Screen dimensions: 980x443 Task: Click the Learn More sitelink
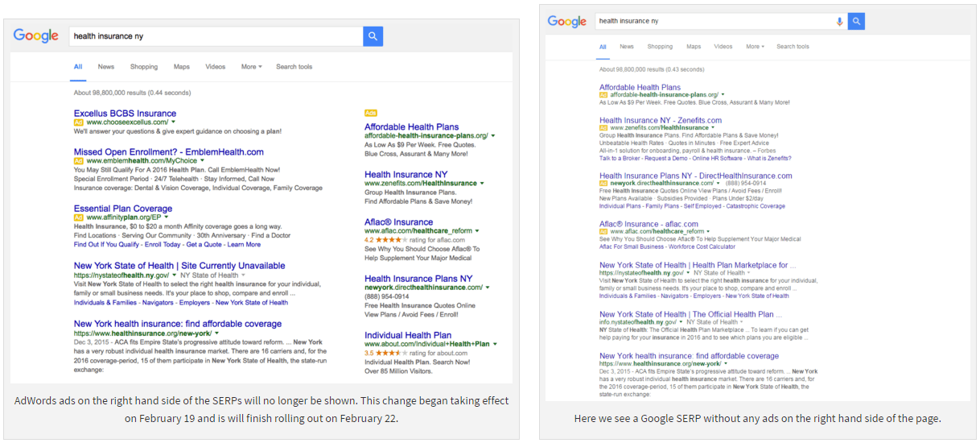coord(244,244)
